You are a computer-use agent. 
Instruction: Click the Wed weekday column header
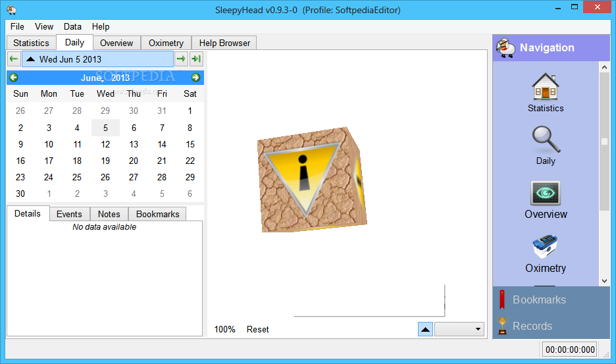point(105,93)
